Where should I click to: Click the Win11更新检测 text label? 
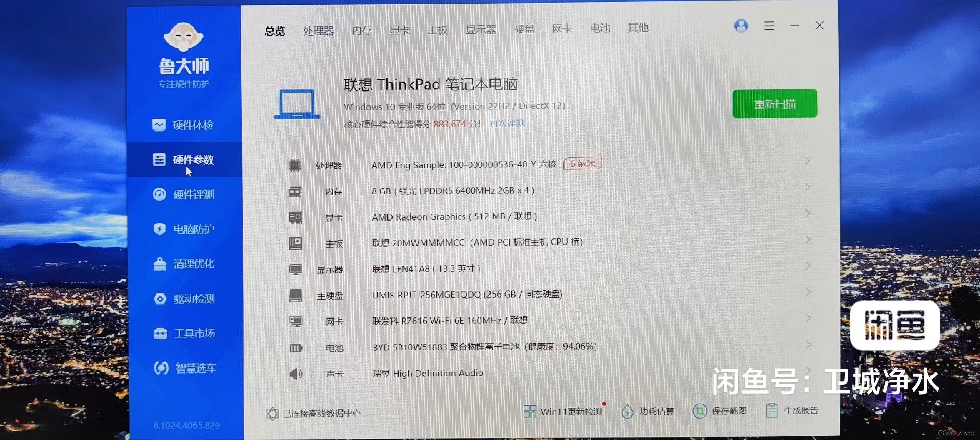tap(571, 412)
